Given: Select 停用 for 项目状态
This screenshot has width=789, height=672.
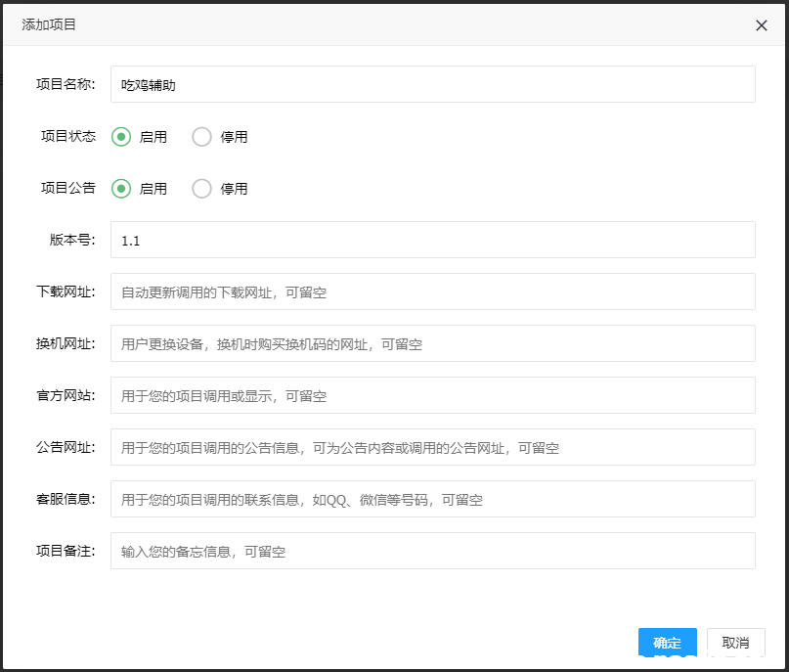Looking at the screenshot, I should [x=202, y=137].
